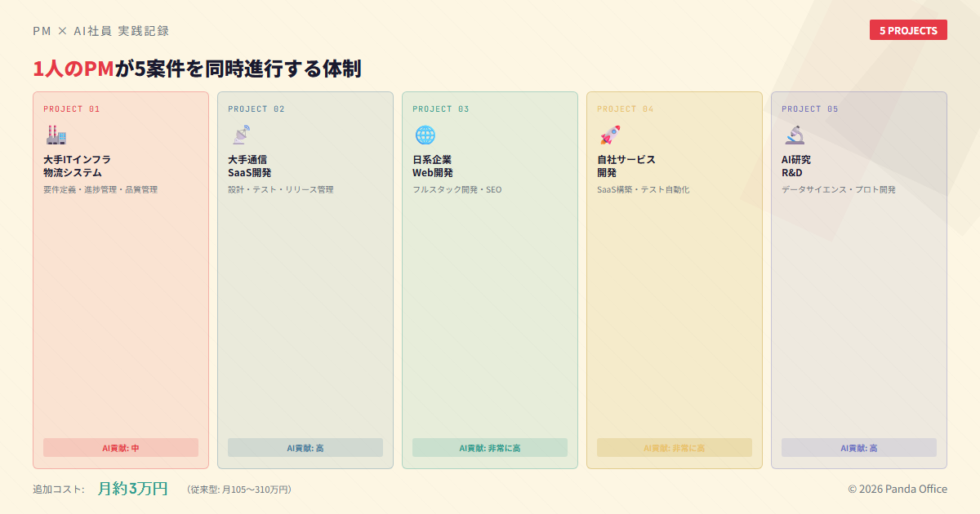Select the © 2026 Panda Office footer text
Screen dimensions: 980x514
(898, 489)
